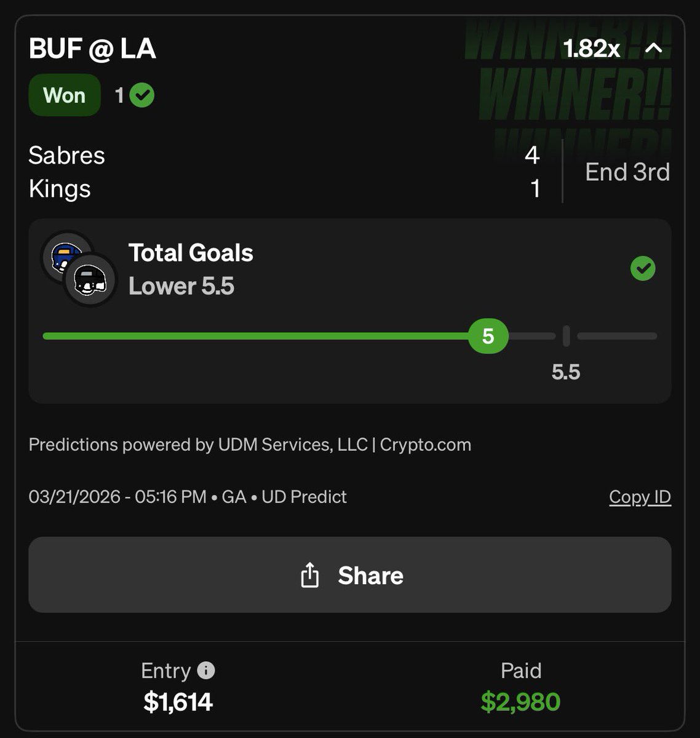Click the Total Goals pick checkmark
Image resolution: width=700 pixels, height=738 pixels.
coord(643,268)
